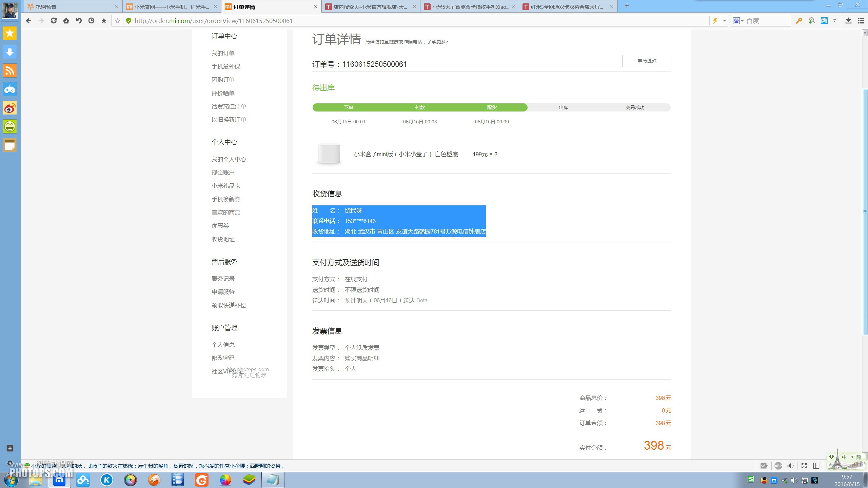
Task: Click the 出库 step on progress bar
Action: [563, 107]
